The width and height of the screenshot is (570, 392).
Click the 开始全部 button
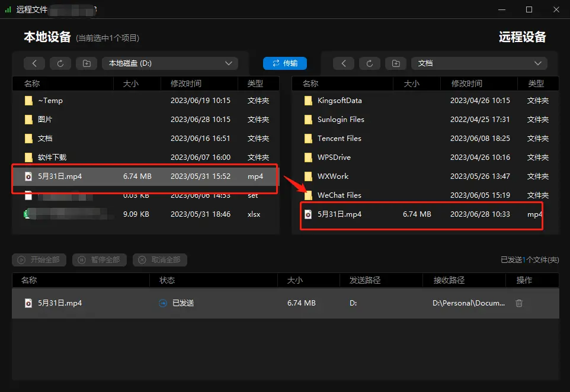tap(39, 260)
